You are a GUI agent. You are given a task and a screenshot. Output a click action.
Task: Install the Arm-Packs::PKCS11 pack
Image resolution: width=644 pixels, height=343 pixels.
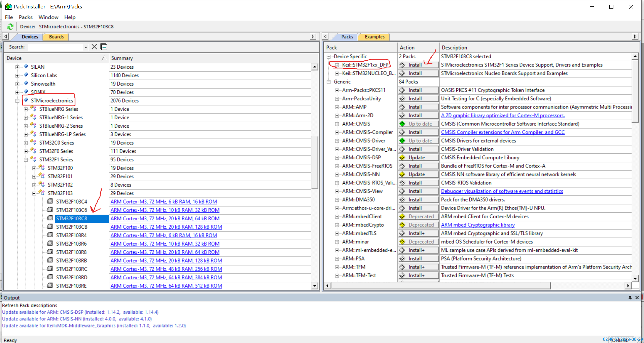(x=419, y=90)
